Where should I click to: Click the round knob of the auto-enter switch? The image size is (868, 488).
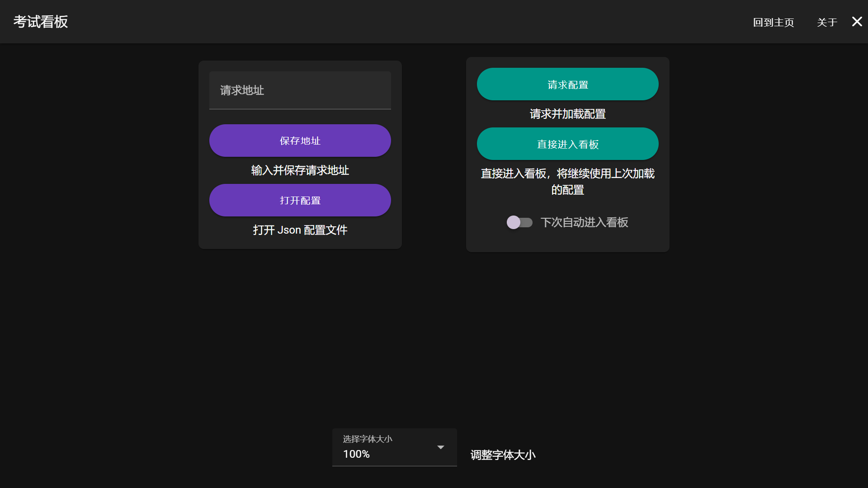click(514, 222)
